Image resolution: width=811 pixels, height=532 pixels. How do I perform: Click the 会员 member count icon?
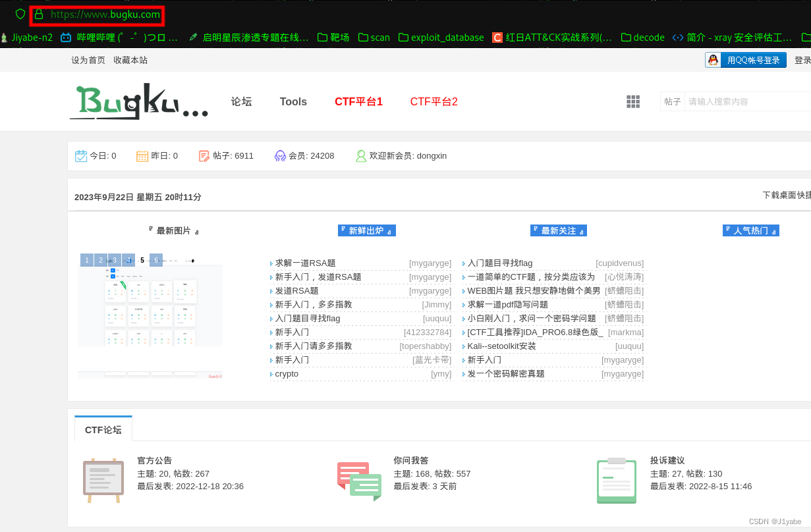click(280, 155)
